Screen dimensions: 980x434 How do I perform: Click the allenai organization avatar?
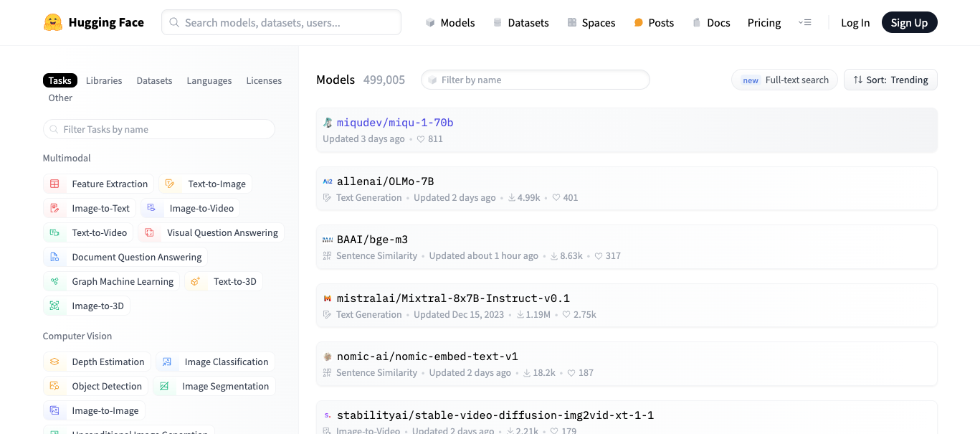[328, 181]
